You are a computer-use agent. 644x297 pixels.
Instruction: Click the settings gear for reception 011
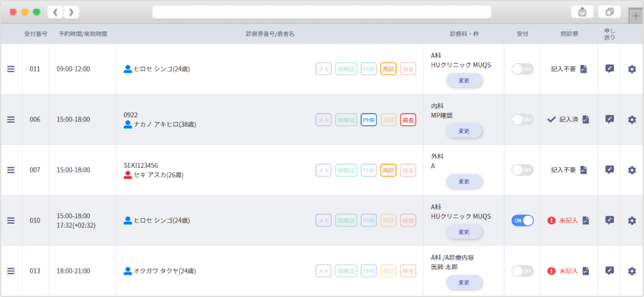(631, 69)
